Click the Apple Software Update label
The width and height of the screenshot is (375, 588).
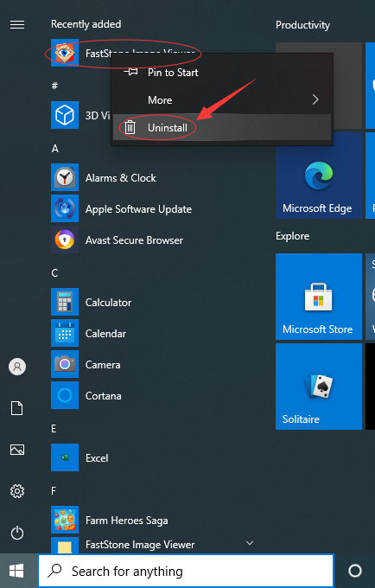pos(138,209)
